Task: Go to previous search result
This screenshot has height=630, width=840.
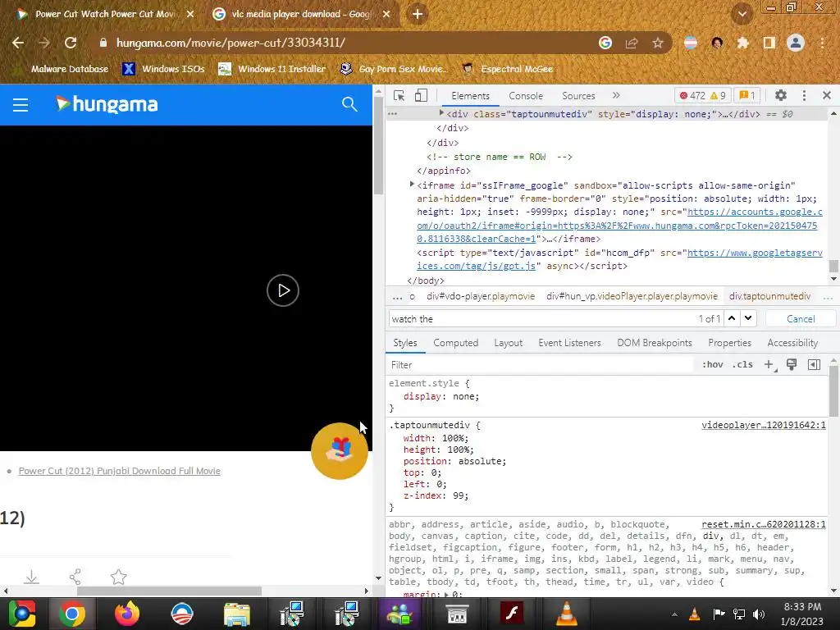Action: 732,318
